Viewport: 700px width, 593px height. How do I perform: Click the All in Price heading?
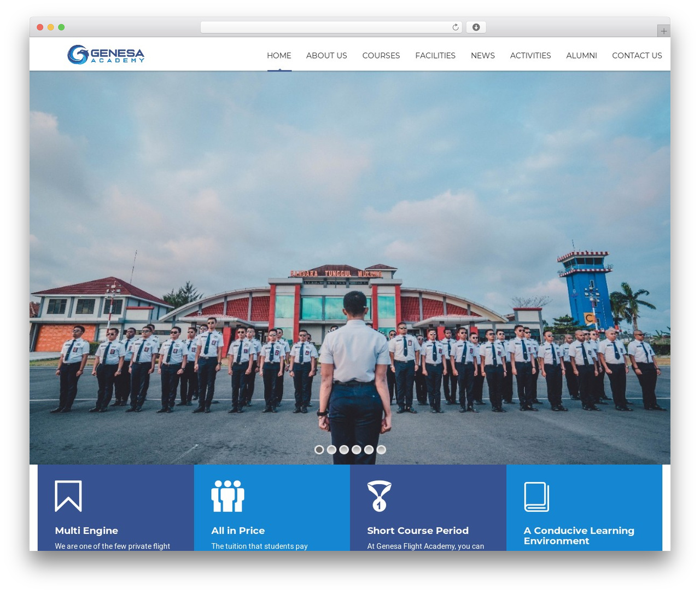(238, 531)
